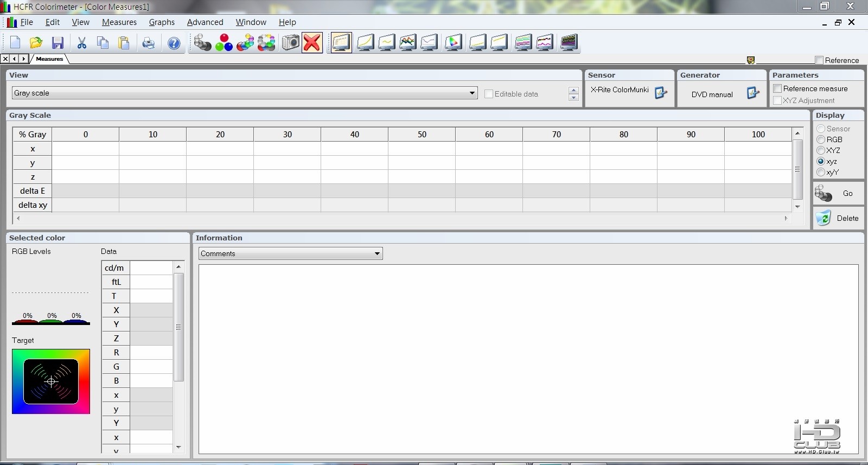The image size is (868, 465).
Task: Save the measures with the floppy icon
Action: tap(58, 43)
